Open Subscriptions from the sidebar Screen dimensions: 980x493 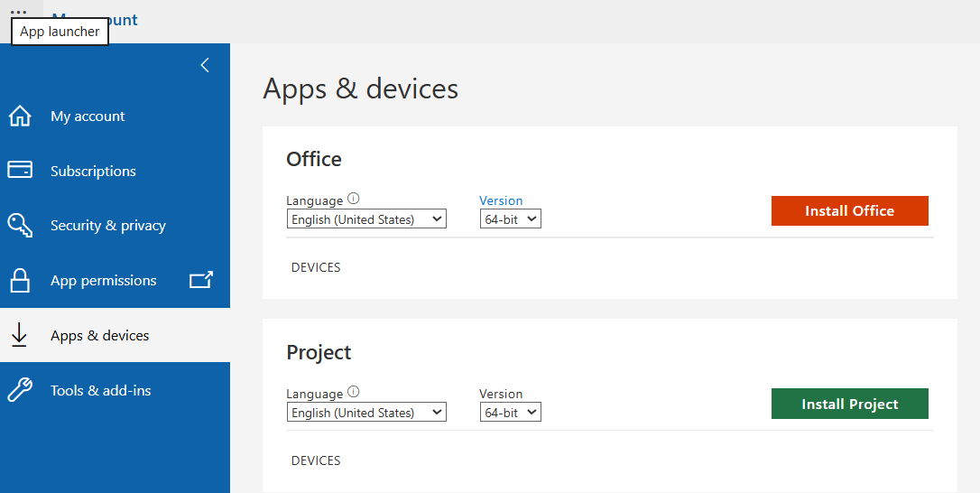(x=115, y=171)
